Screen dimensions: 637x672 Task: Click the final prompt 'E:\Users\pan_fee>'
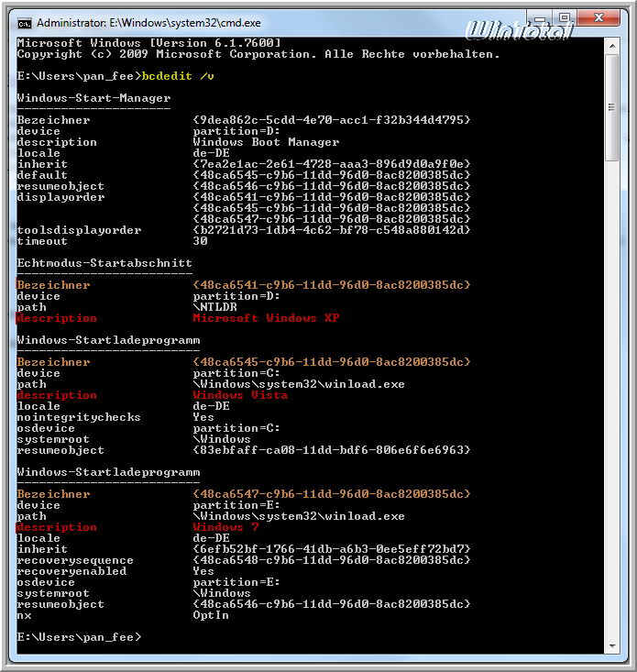pyautogui.click(x=79, y=637)
